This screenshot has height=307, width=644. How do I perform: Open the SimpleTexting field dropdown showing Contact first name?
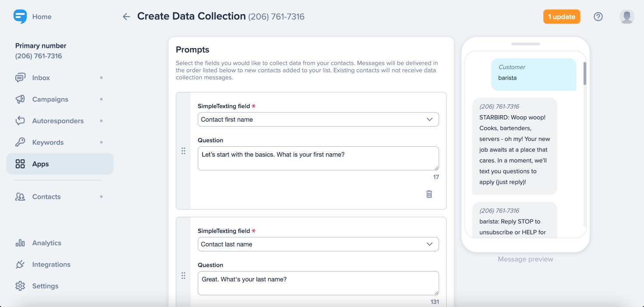[318, 119]
